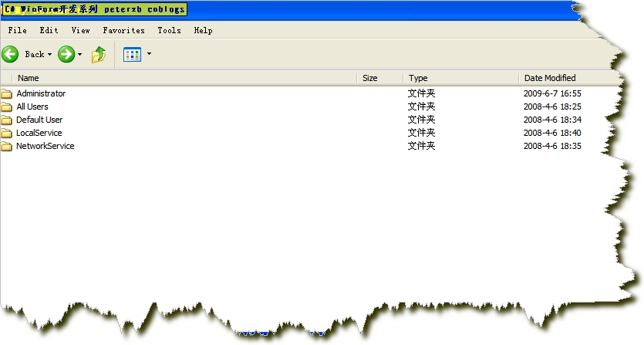Select the LocalService folder icon
Image resolution: width=644 pixels, height=345 pixels.
click(x=6, y=134)
